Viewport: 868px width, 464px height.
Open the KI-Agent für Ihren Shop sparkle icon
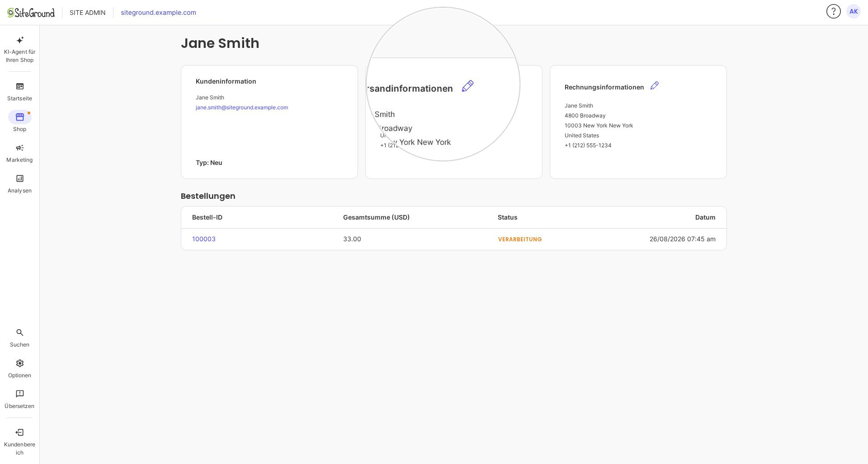coord(20,40)
